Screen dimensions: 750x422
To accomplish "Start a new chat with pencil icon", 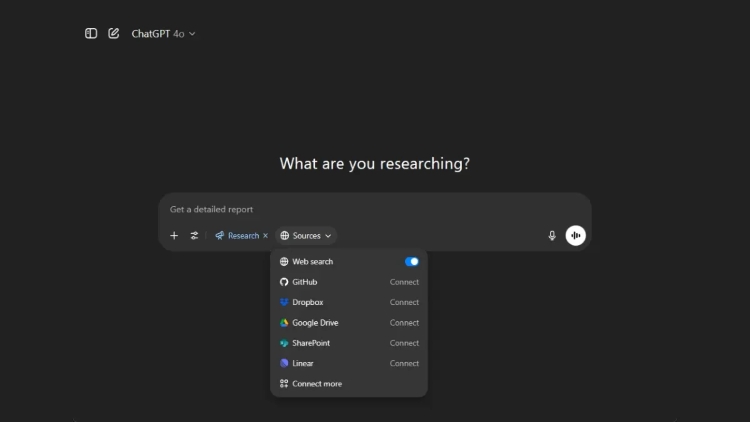I will [x=113, y=33].
